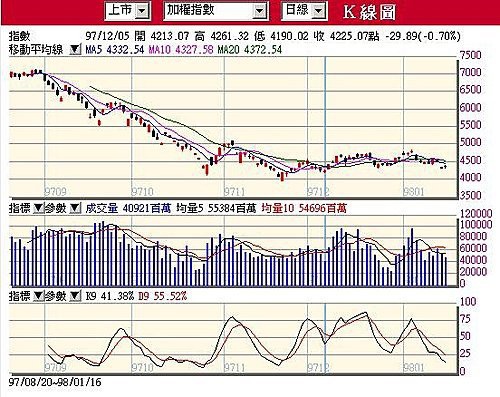Click the 均量10 54696百萬 label

tap(304, 209)
